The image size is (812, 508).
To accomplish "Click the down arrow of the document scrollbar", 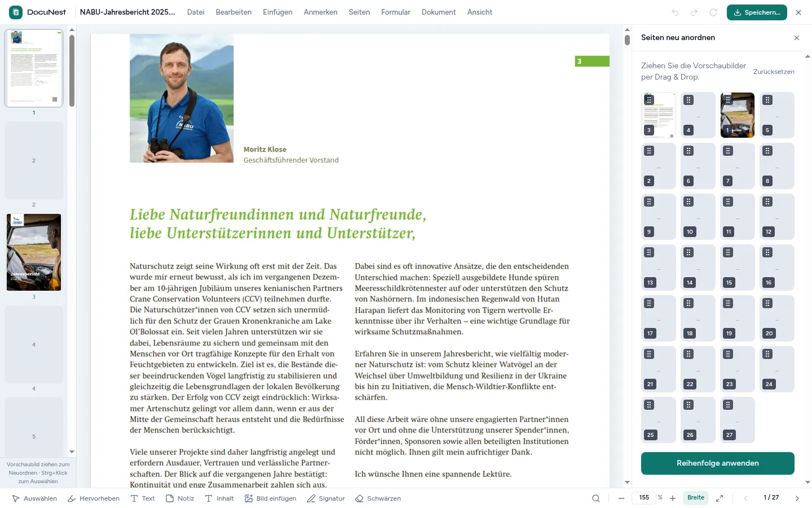I will [627, 483].
